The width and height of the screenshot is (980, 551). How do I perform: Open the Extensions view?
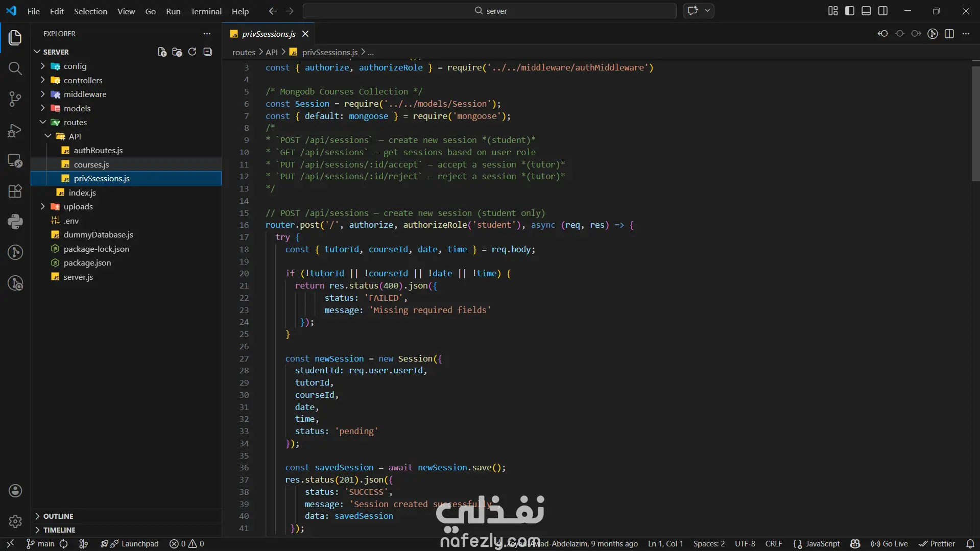pos(15,191)
